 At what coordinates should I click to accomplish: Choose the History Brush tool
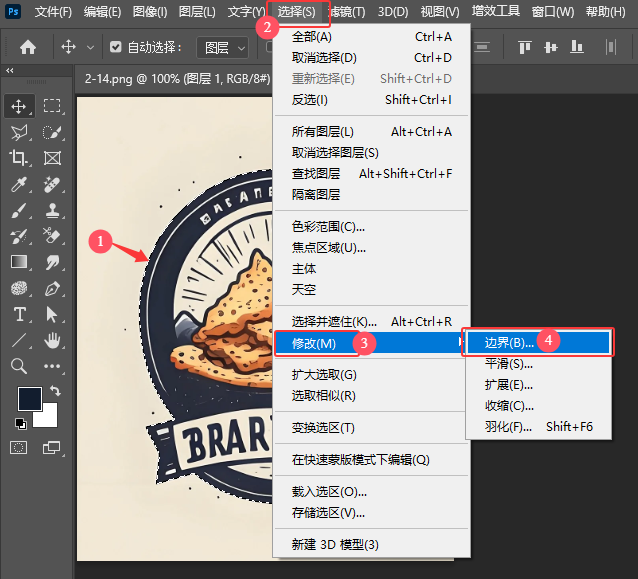tap(19, 236)
